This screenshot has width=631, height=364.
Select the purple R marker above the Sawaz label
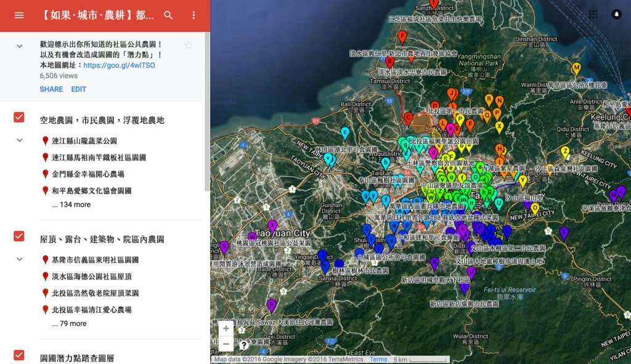271,305
